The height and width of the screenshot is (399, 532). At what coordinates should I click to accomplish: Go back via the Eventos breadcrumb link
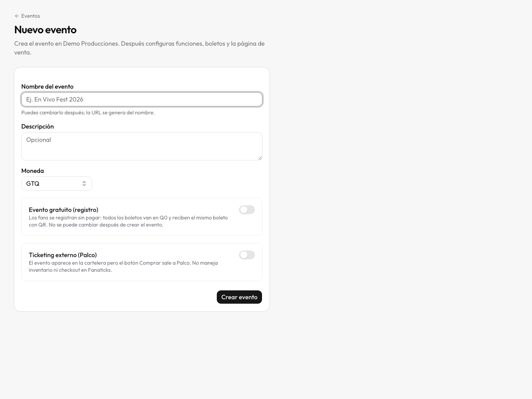(x=27, y=16)
